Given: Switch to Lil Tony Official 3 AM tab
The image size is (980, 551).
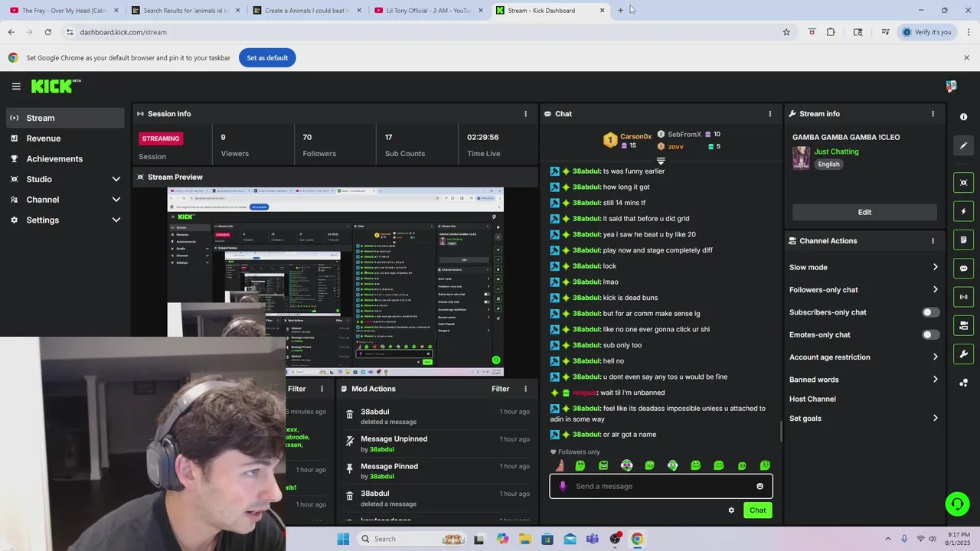Looking at the screenshot, I should click(427, 11).
